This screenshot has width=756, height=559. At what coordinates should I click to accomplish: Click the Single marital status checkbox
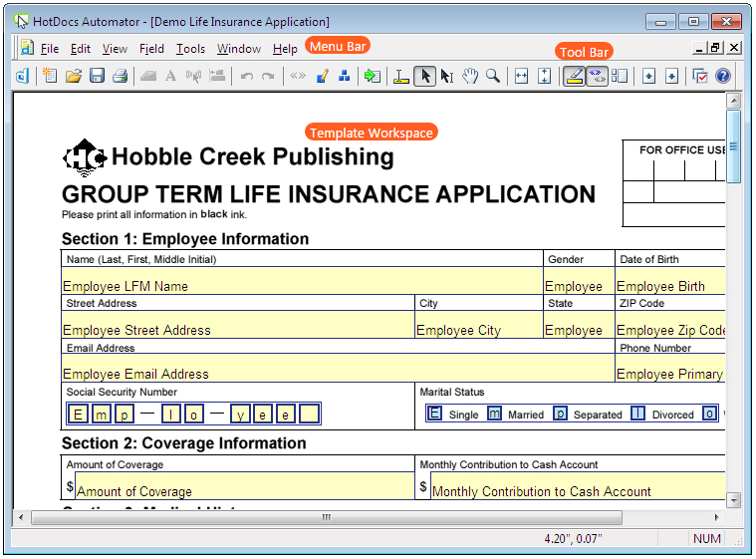(434, 414)
